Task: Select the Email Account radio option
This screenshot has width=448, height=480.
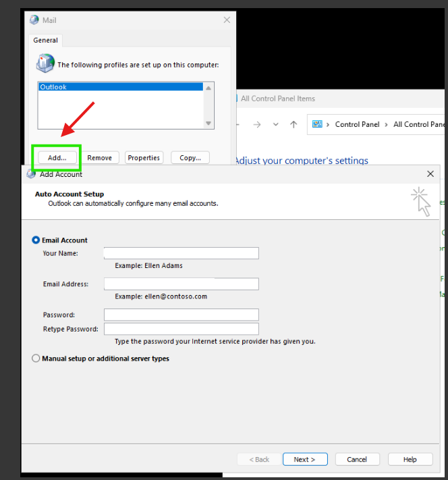Action: point(36,240)
